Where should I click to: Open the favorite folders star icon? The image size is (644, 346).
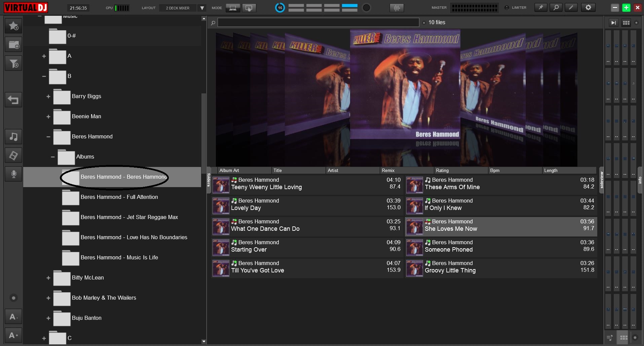click(x=13, y=25)
